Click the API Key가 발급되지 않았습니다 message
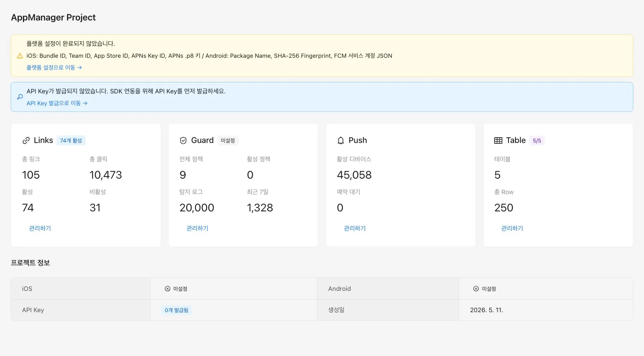Screen dimensions: 644x356 [126, 91]
